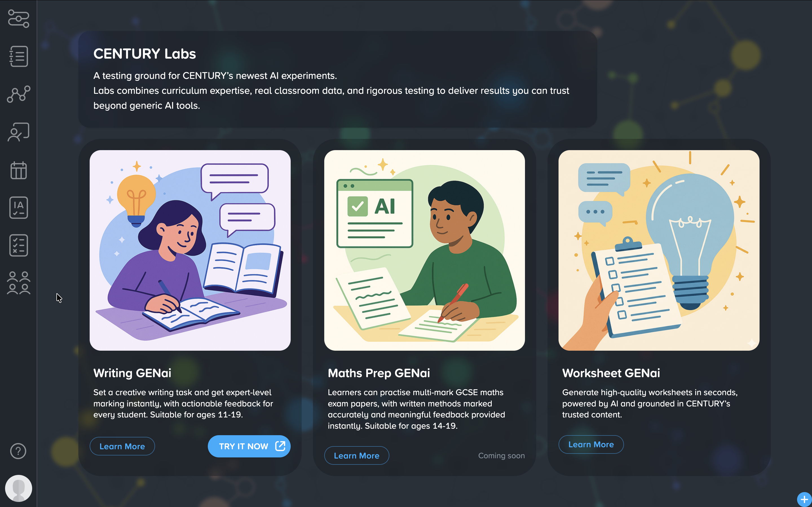Select the Writing GENai illustration thumbnail

190,250
